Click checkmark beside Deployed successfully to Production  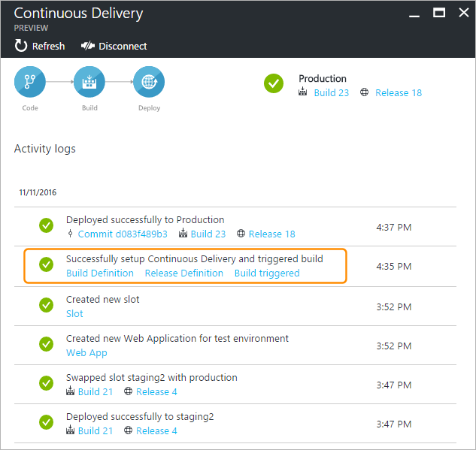click(47, 226)
